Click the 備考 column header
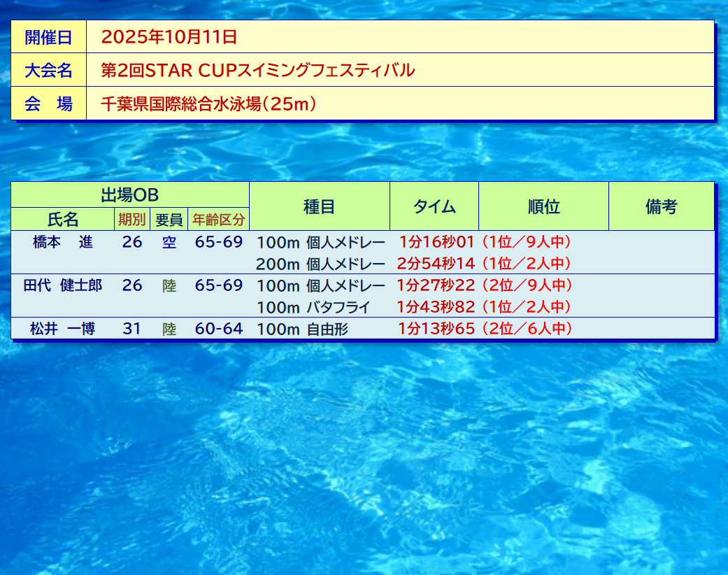The width and height of the screenshot is (728, 575). [661, 206]
